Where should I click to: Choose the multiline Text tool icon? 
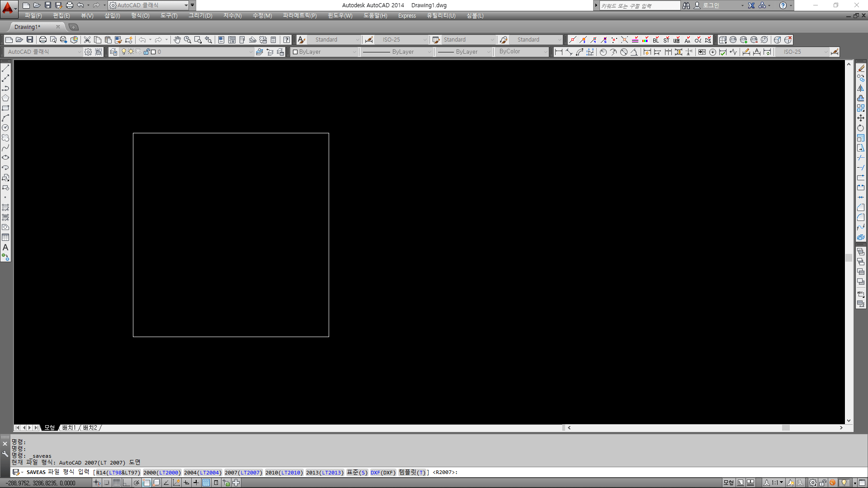pos(5,247)
